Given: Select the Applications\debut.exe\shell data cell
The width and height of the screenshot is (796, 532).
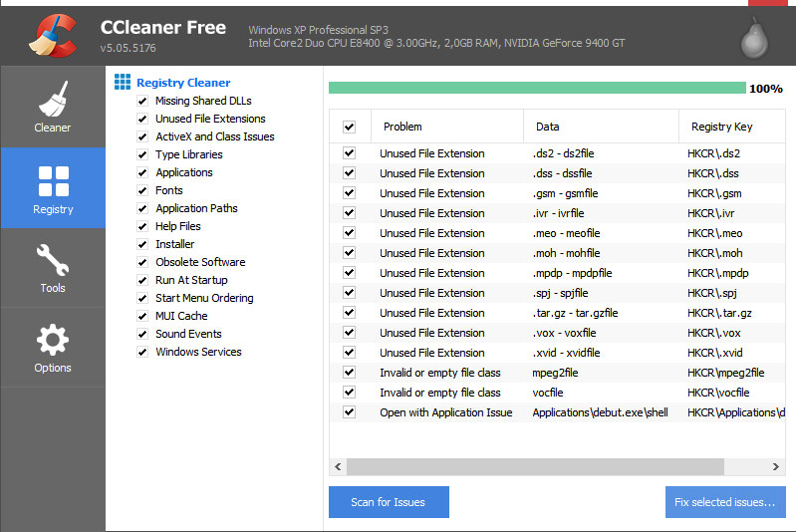Looking at the screenshot, I should [x=600, y=412].
